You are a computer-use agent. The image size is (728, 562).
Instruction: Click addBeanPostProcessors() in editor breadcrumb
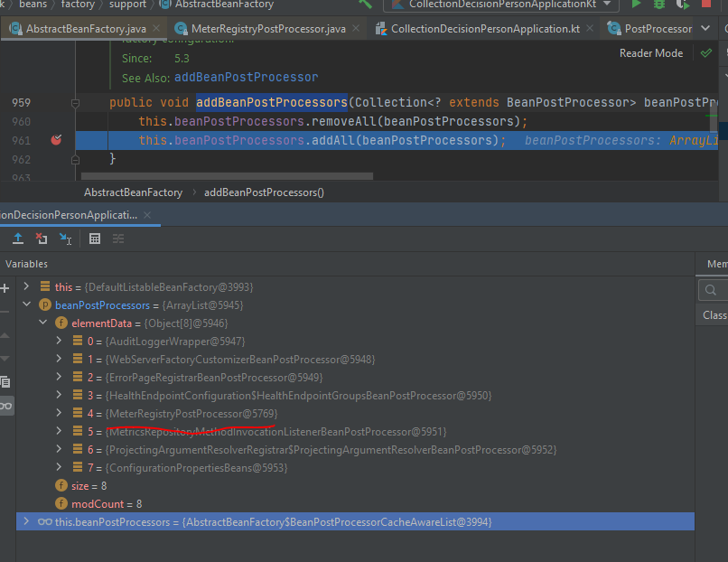[264, 192]
